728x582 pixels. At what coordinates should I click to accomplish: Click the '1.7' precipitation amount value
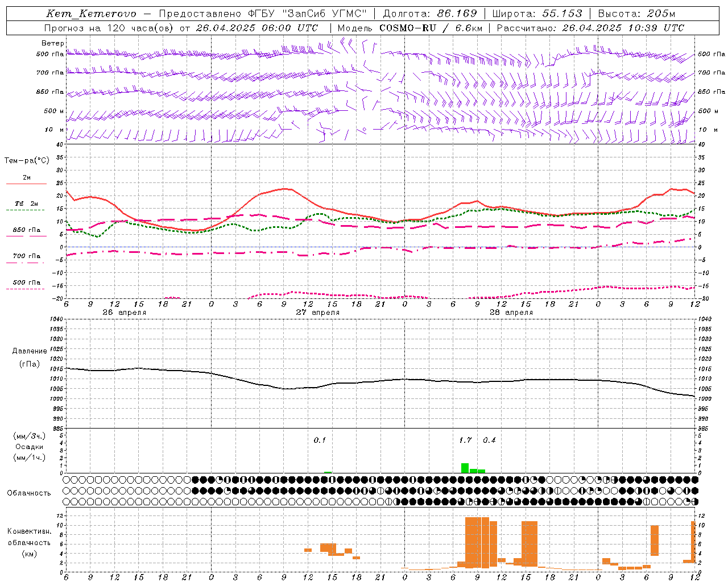pyautogui.click(x=465, y=440)
